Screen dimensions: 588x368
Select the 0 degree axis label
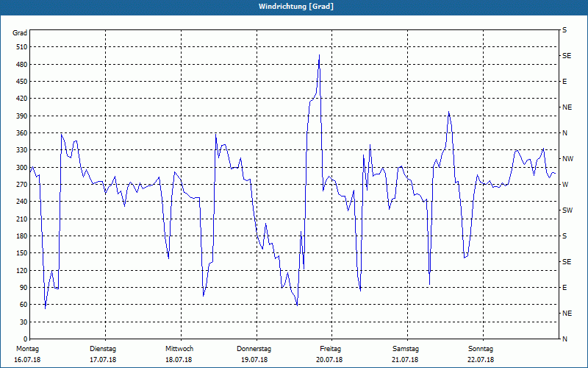point(25,339)
